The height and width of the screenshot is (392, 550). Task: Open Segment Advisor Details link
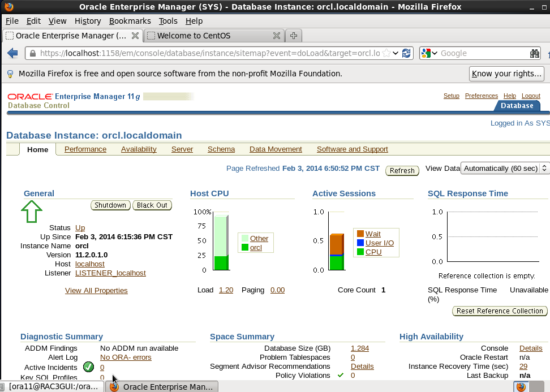click(362, 367)
